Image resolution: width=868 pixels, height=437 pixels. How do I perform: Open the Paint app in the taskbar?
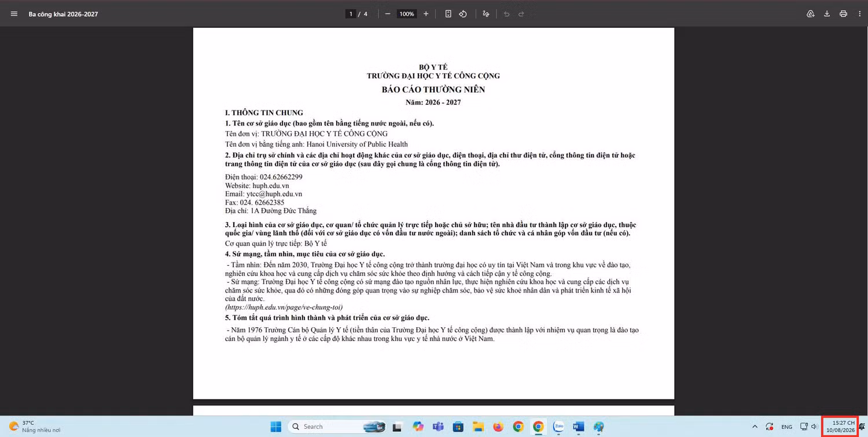(599, 427)
